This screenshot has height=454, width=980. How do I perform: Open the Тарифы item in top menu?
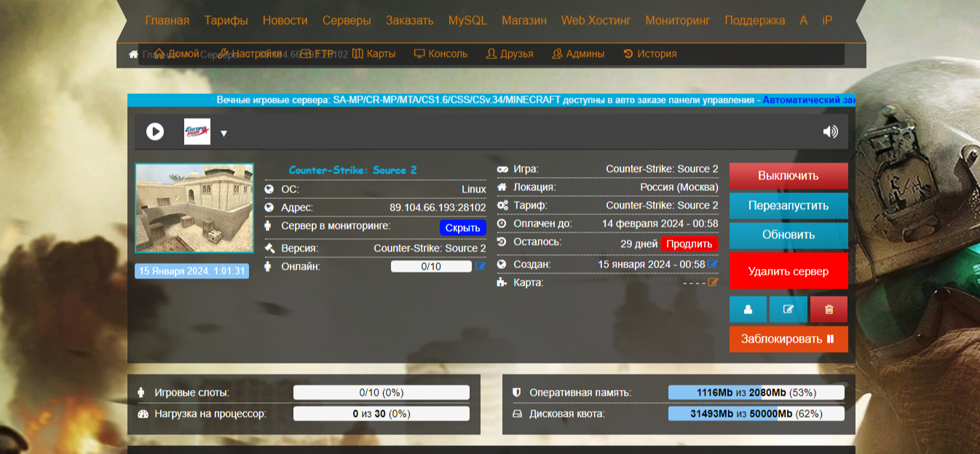(226, 20)
